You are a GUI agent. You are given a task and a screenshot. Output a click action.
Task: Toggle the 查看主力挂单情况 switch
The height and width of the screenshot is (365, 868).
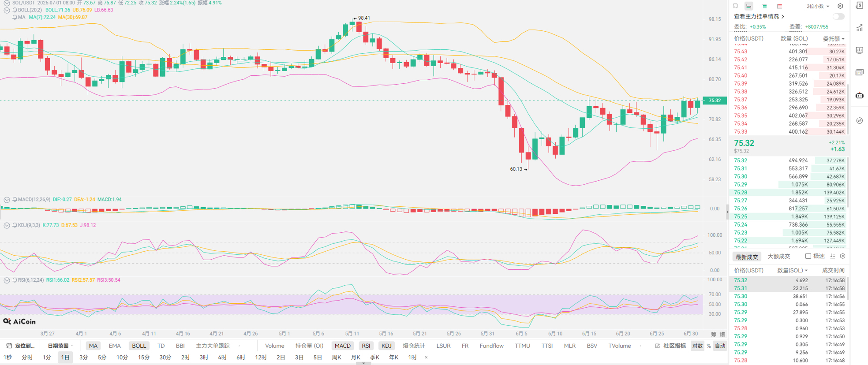tap(838, 16)
